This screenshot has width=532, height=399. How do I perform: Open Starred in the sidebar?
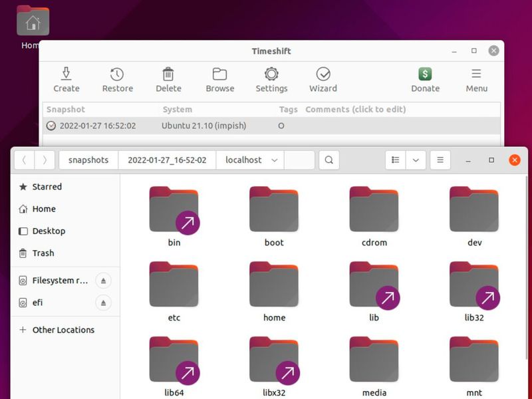[x=65, y=187]
